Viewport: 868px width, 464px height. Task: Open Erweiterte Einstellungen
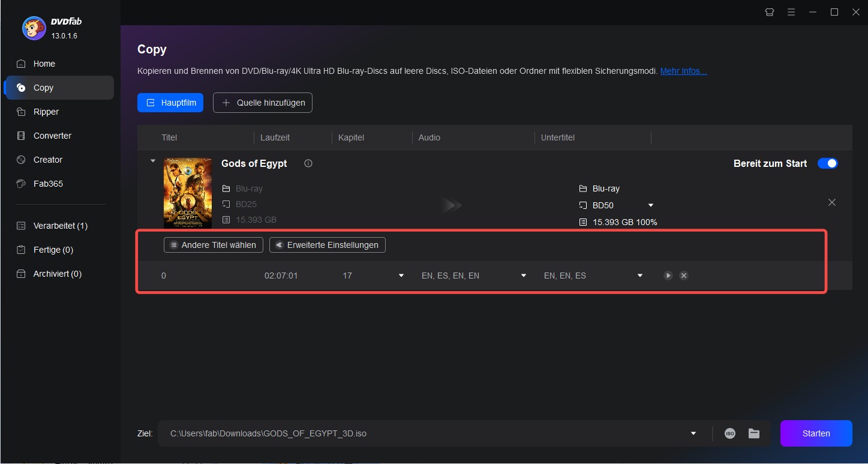pyautogui.click(x=328, y=245)
